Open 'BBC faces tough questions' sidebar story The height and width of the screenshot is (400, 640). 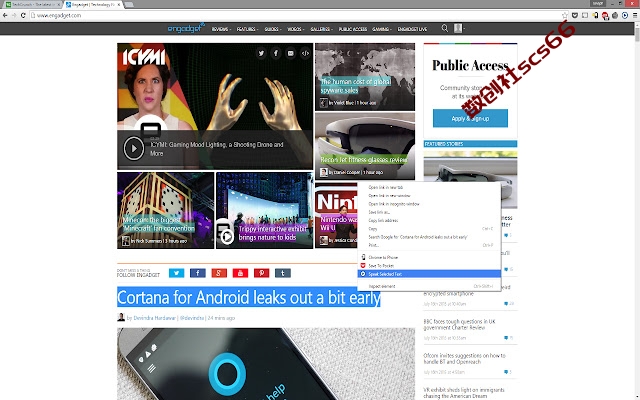(459, 324)
